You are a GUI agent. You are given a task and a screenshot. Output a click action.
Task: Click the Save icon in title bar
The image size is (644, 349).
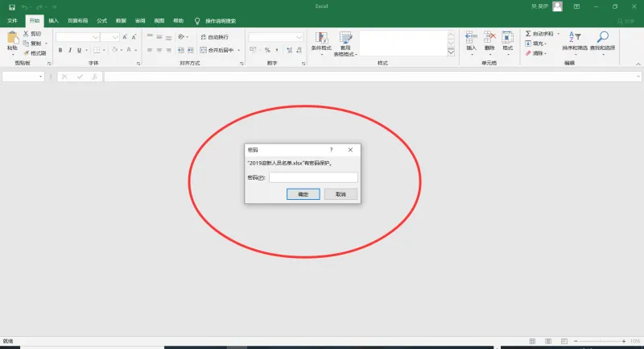pos(12,7)
